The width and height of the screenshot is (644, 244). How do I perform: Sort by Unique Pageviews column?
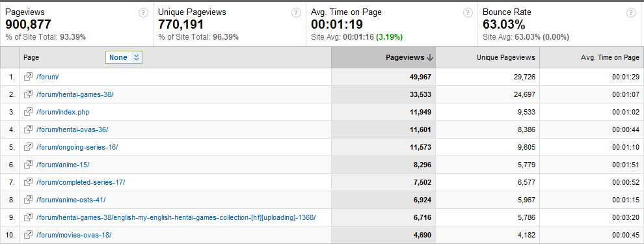tap(505, 57)
